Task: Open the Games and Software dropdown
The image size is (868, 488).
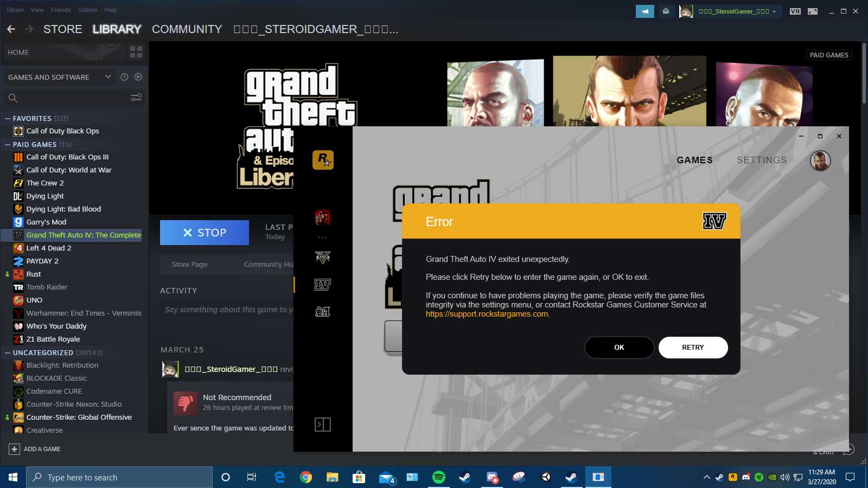Action: (60, 77)
